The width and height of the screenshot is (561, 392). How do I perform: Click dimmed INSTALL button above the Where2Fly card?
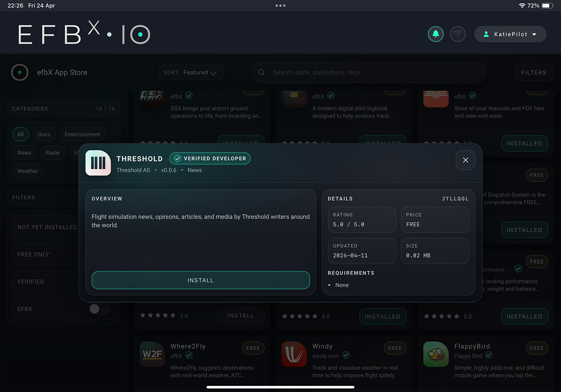click(x=241, y=315)
